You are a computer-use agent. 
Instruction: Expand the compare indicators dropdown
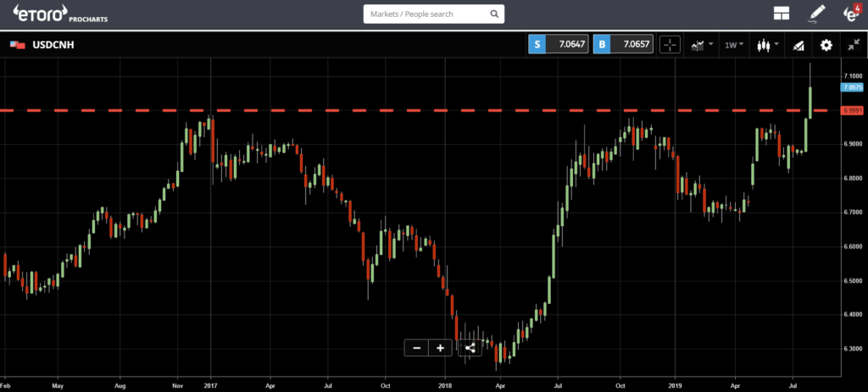[701, 45]
